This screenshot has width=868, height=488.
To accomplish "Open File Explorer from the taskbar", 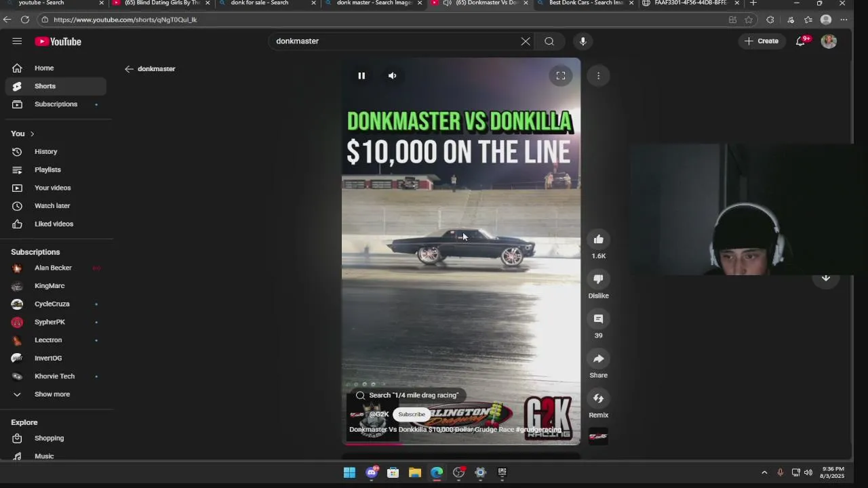I will 415,472.
